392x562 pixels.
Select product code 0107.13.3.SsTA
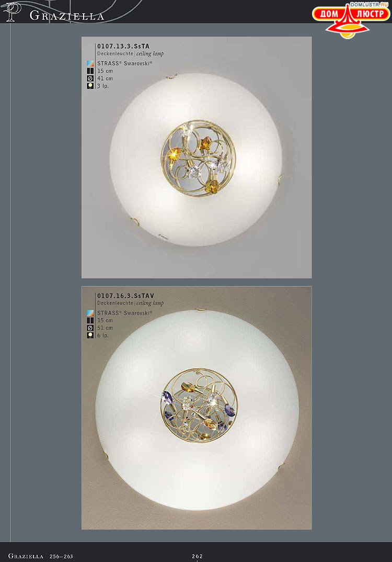pyautogui.click(x=123, y=46)
